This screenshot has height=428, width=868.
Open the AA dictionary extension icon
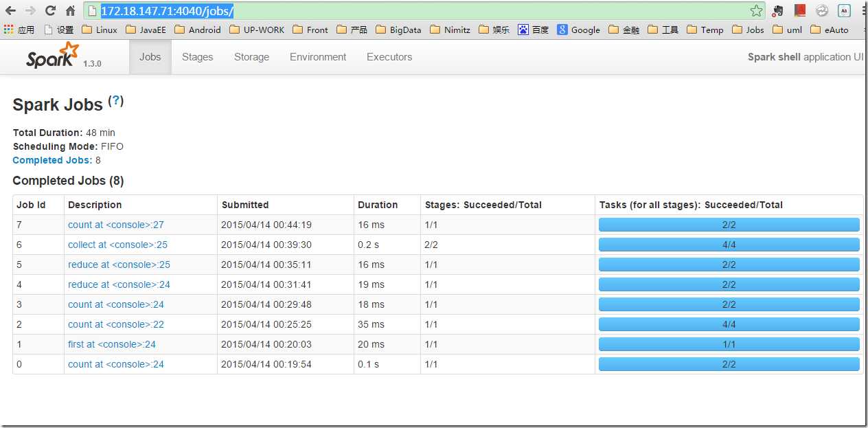click(x=843, y=10)
